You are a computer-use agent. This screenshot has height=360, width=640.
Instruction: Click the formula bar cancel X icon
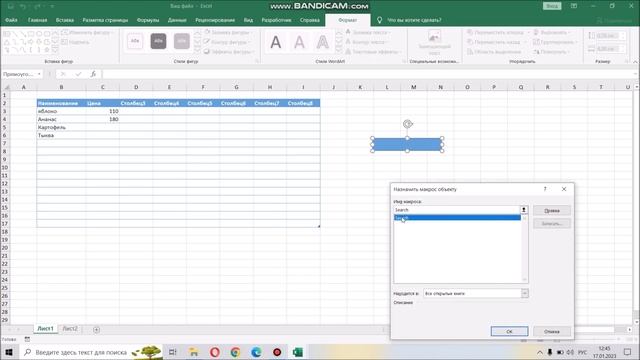[x=63, y=74]
